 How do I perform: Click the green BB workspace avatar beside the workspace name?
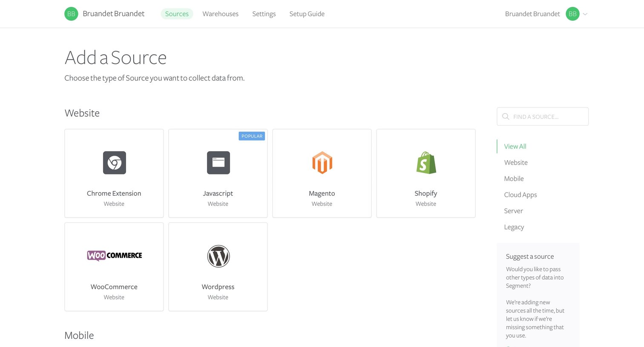(x=71, y=14)
